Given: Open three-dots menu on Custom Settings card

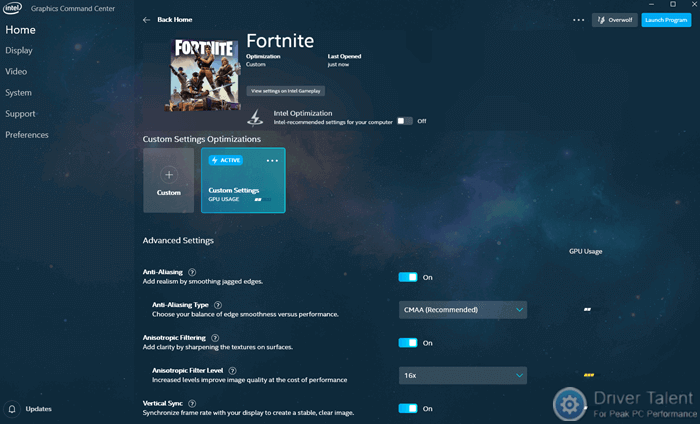Looking at the screenshot, I should (x=272, y=161).
